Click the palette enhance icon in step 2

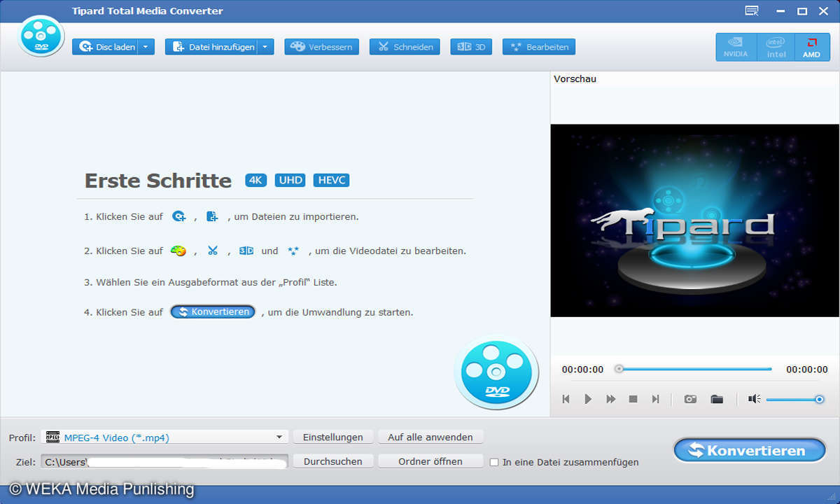coord(178,251)
